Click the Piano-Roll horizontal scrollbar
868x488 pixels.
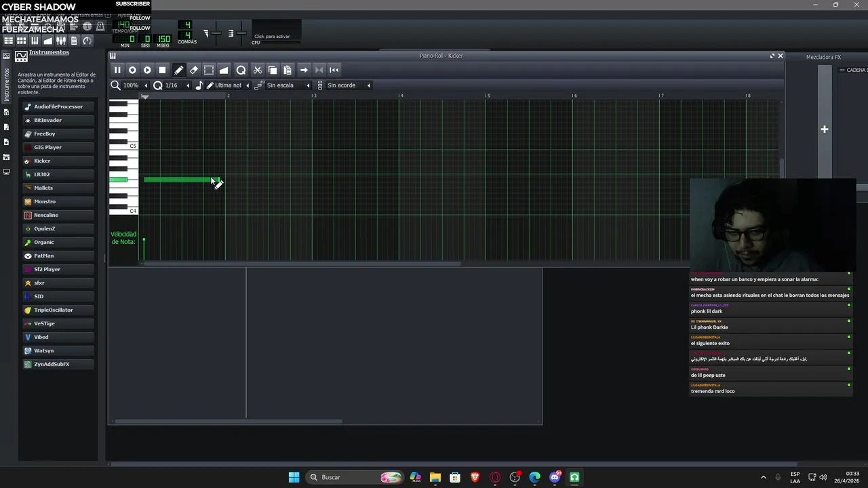302,264
